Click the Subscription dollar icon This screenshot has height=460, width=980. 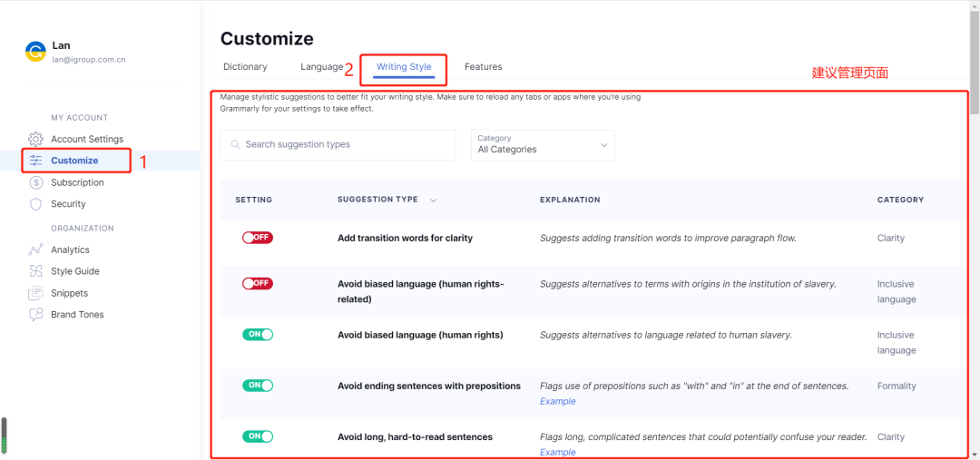tap(35, 182)
